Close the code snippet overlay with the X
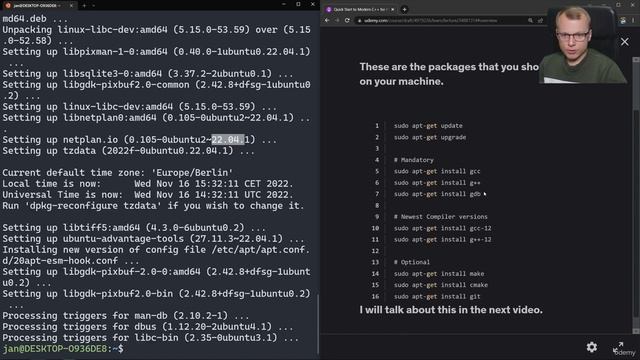 (x=624, y=42)
